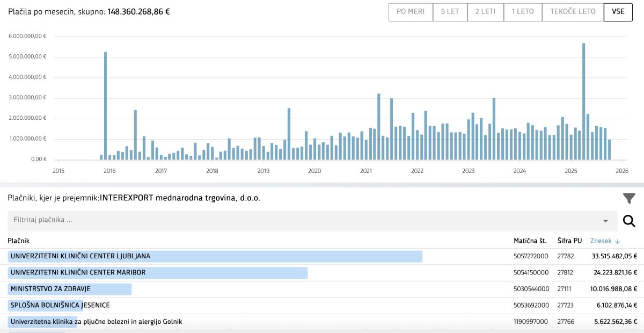Switch chart range to 5 LET

pyautogui.click(x=450, y=12)
